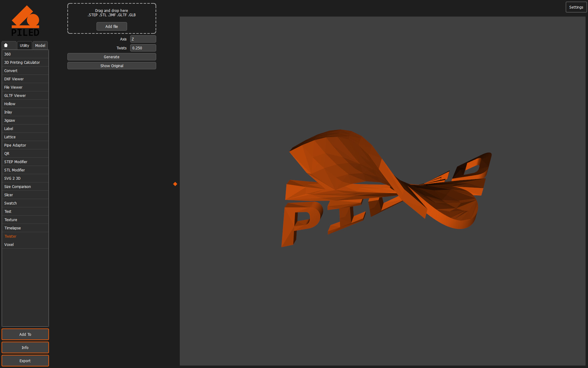Select the Slicer tool

[x=25, y=195]
